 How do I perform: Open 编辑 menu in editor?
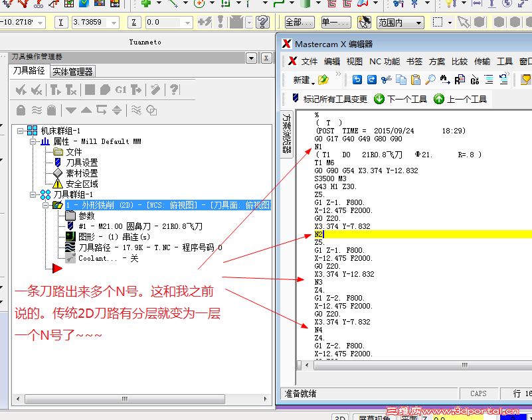(x=332, y=61)
